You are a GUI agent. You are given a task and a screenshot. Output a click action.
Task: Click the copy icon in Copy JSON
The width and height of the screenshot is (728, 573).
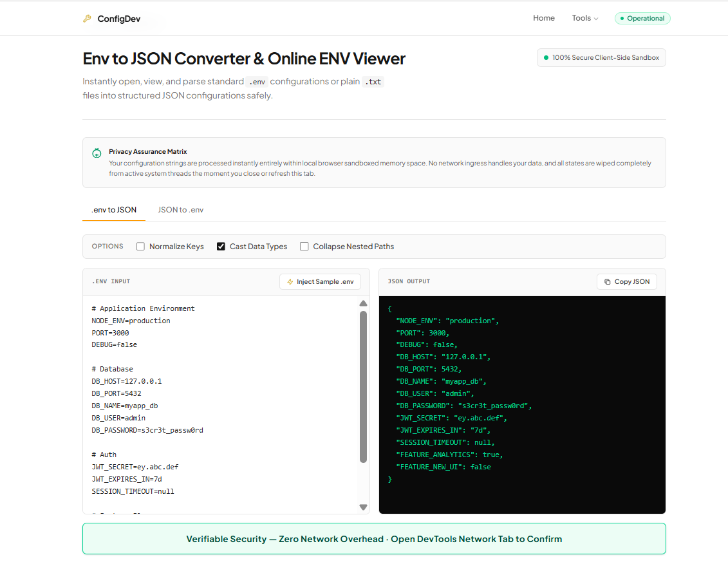pyautogui.click(x=607, y=282)
